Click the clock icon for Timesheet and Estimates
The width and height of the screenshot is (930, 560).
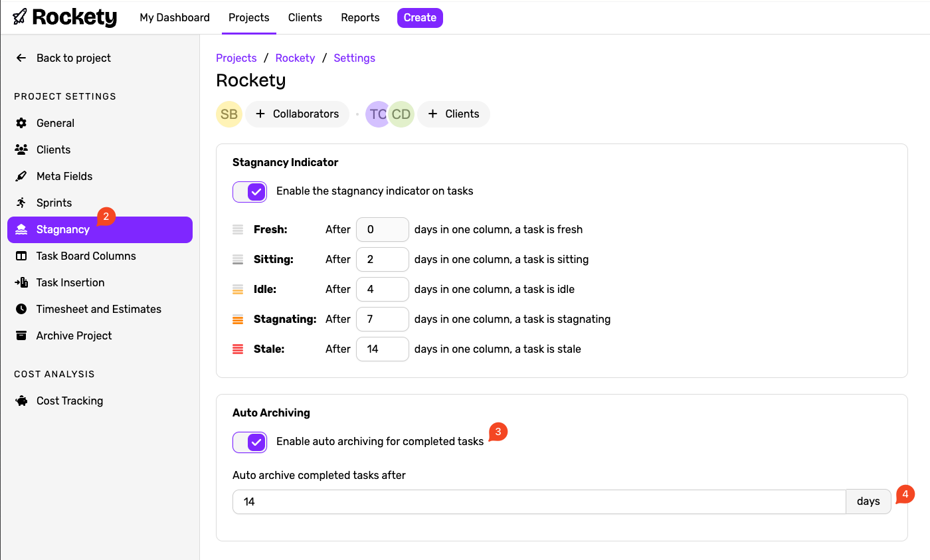coord(21,309)
